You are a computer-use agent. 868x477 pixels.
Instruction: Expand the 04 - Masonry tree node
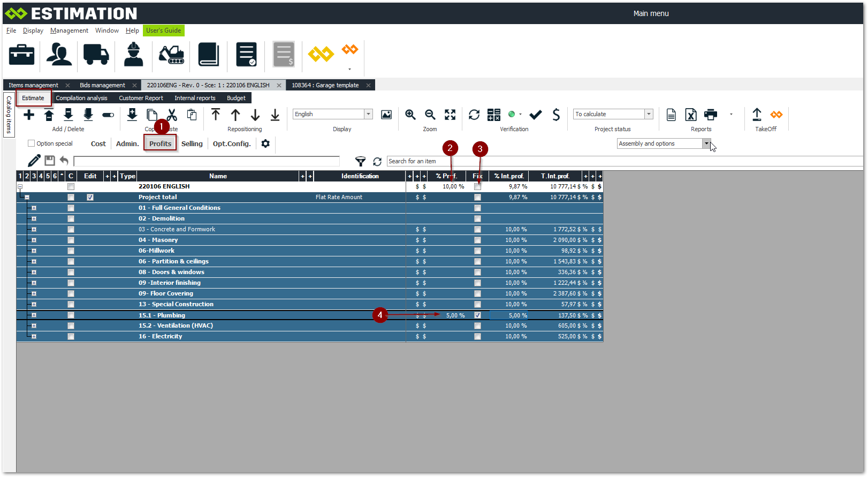34,240
